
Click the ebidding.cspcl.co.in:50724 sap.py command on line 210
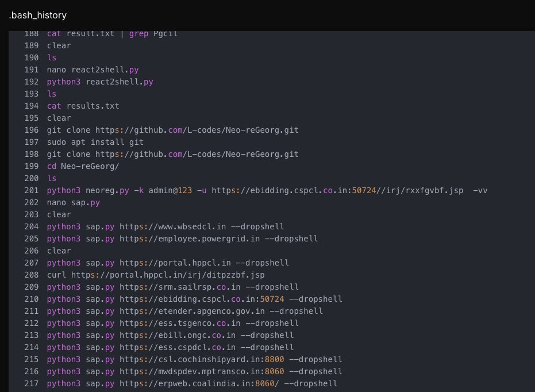(194, 299)
